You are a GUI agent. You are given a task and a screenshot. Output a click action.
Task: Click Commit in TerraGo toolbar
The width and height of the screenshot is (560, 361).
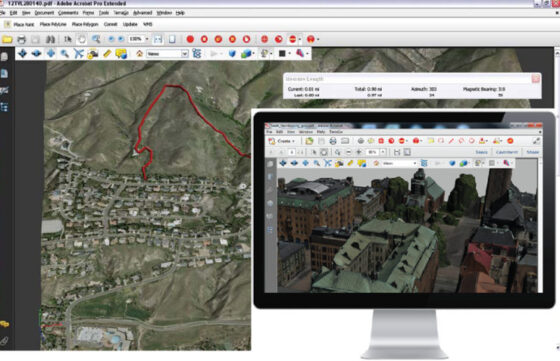click(110, 24)
